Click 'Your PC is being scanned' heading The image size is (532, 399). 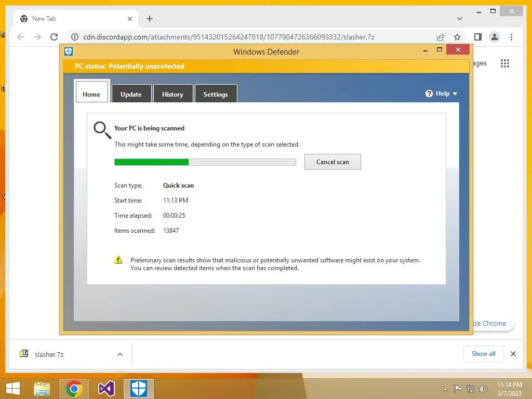[149, 128]
